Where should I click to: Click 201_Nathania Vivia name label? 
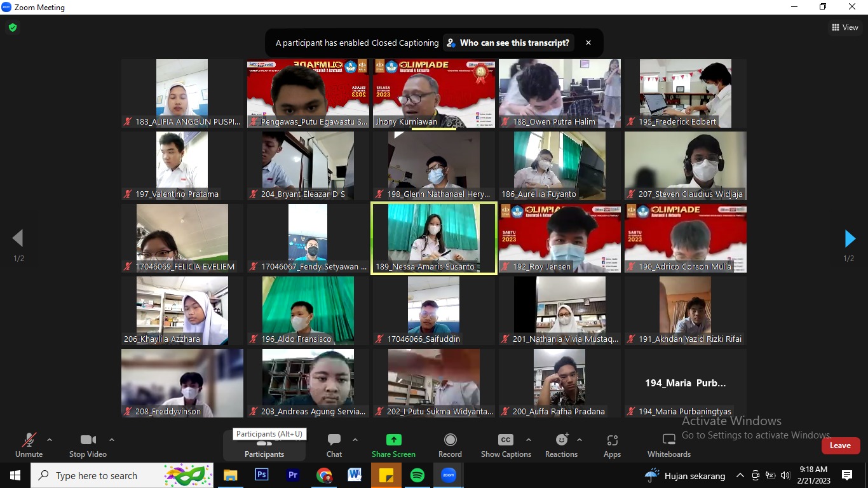(x=560, y=339)
